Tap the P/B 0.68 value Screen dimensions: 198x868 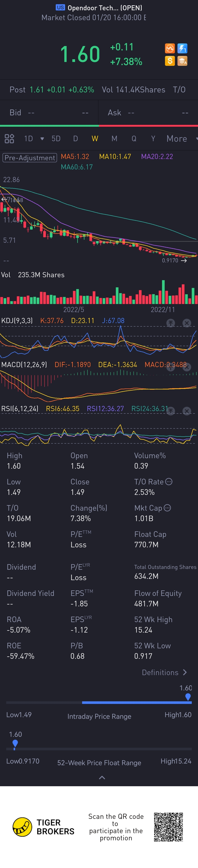click(77, 656)
